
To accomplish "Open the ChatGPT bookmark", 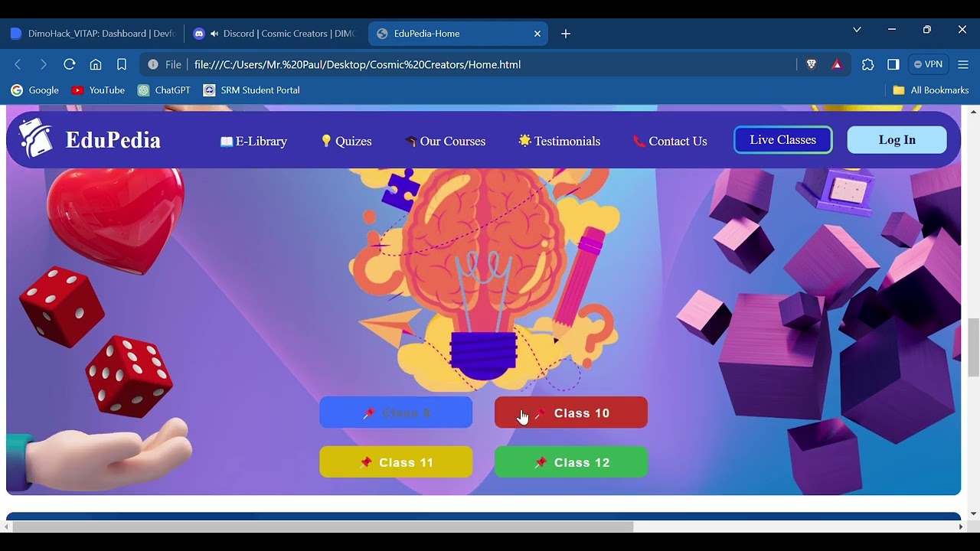I will click(164, 90).
